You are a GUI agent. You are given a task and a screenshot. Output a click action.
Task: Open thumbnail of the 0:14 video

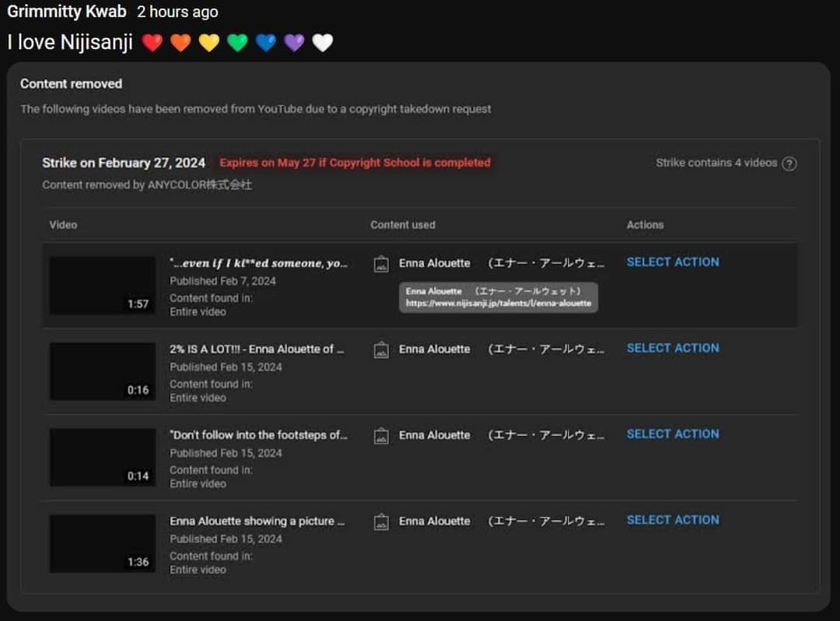(103, 458)
